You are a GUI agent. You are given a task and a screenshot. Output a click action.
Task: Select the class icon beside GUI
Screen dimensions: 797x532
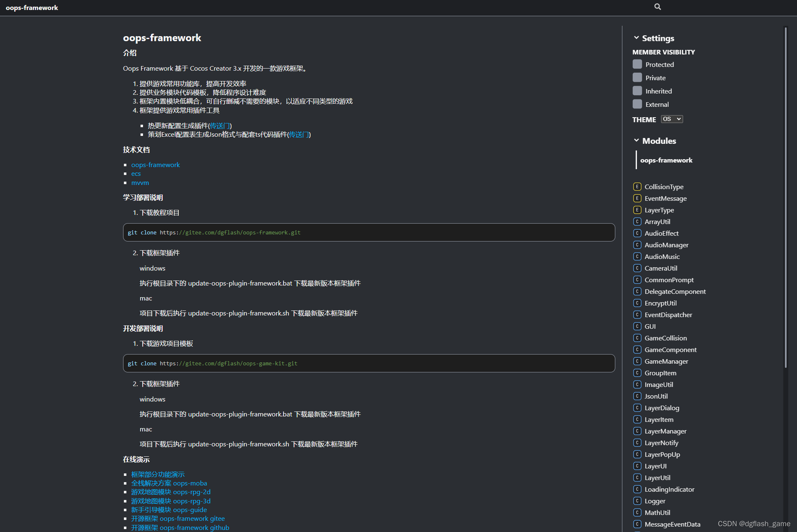(x=637, y=326)
